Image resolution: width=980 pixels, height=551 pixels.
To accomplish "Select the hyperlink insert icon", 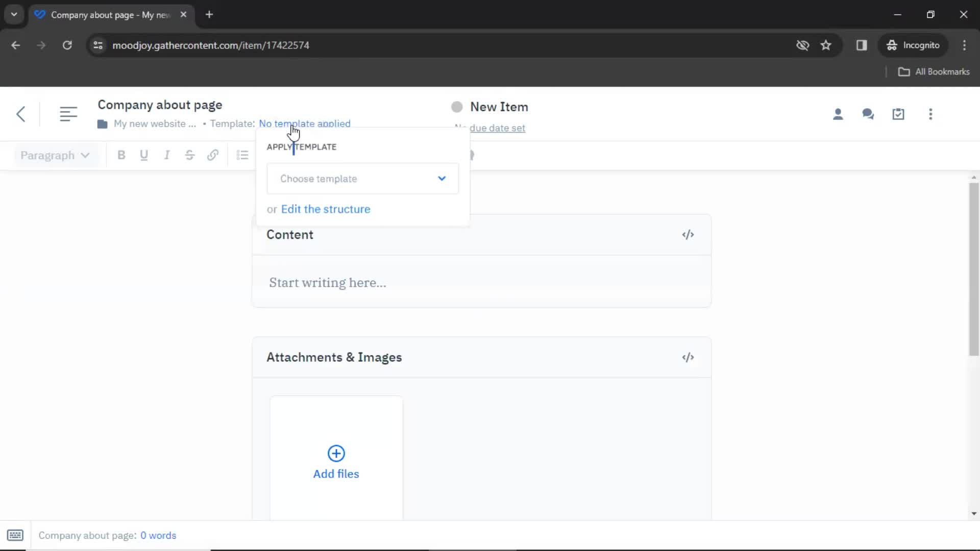I will [213, 156].
